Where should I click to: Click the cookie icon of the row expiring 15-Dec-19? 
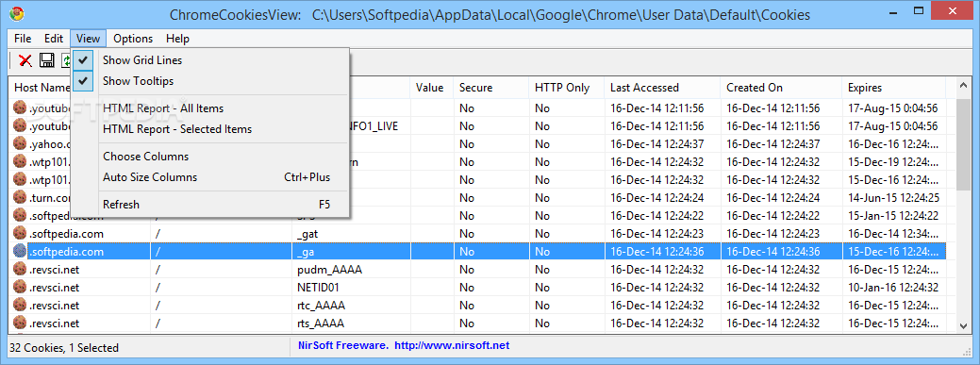21,162
